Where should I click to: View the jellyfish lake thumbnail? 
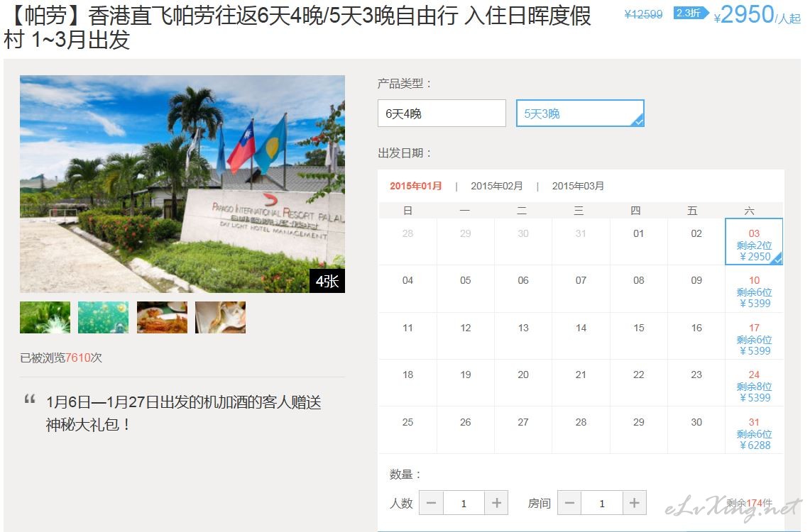pos(104,317)
